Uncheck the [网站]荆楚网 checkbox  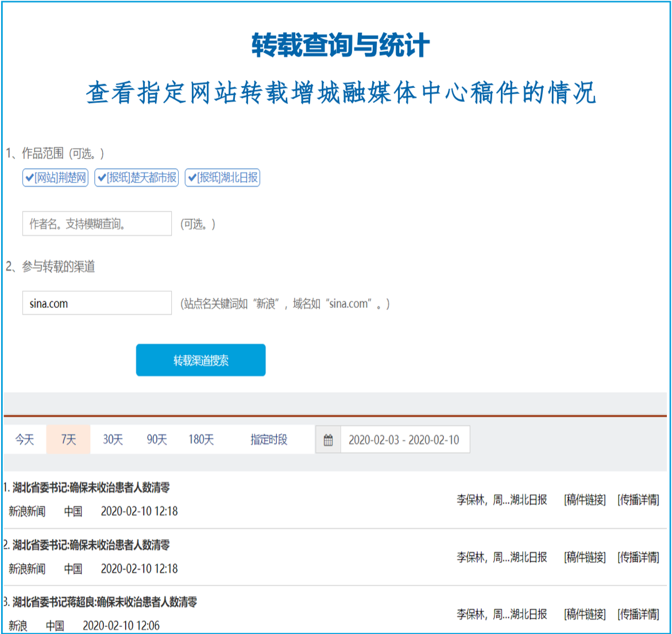coord(55,177)
